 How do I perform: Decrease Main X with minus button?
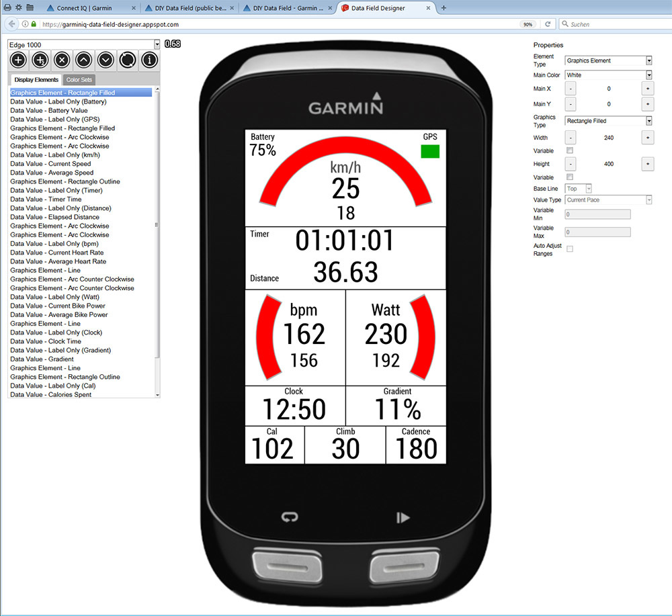[571, 89]
